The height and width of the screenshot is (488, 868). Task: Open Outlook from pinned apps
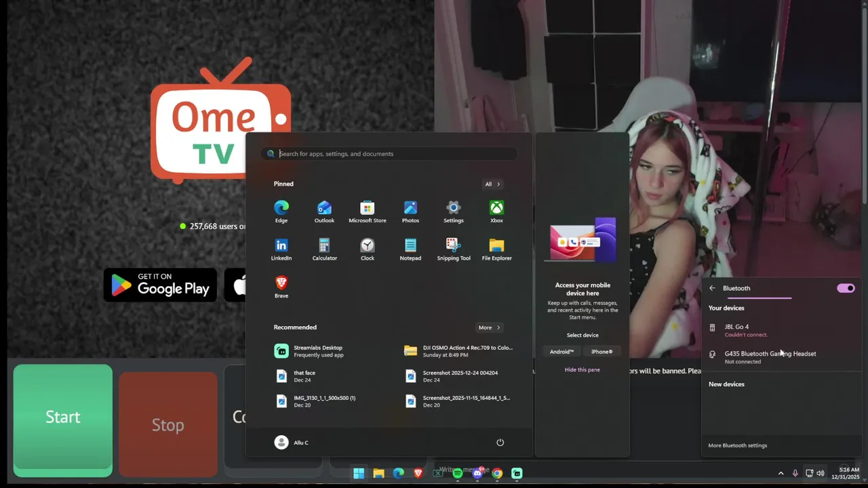(324, 211)
